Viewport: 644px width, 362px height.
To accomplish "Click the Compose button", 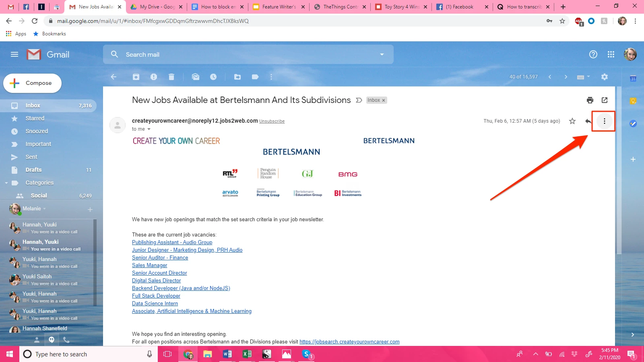I will (x=33, y=83).
